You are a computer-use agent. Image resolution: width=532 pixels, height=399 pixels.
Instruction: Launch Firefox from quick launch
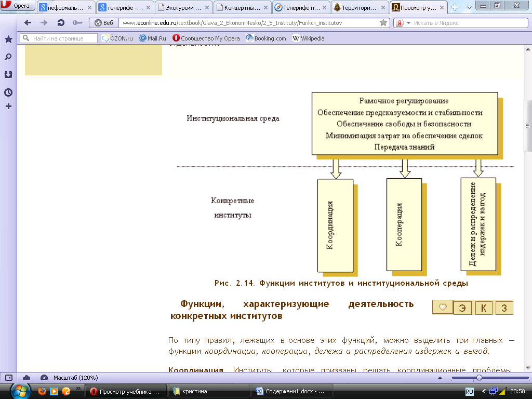point(42,391)
